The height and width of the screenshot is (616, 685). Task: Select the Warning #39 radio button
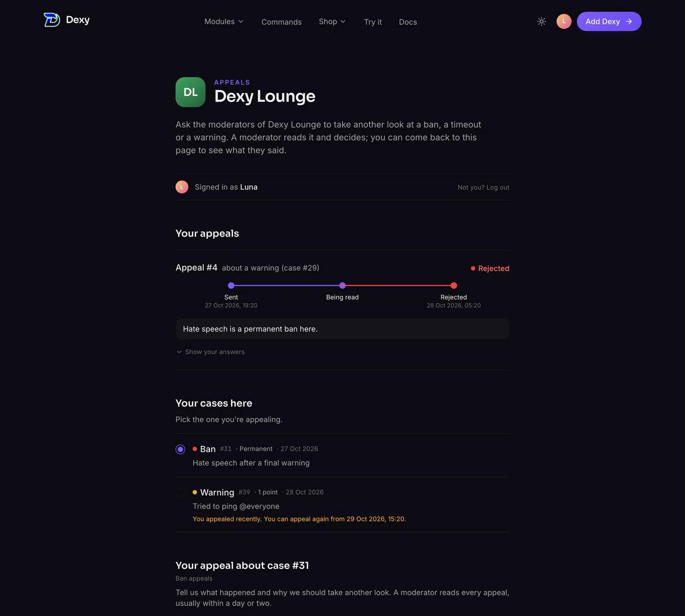[x=180, y=493]
